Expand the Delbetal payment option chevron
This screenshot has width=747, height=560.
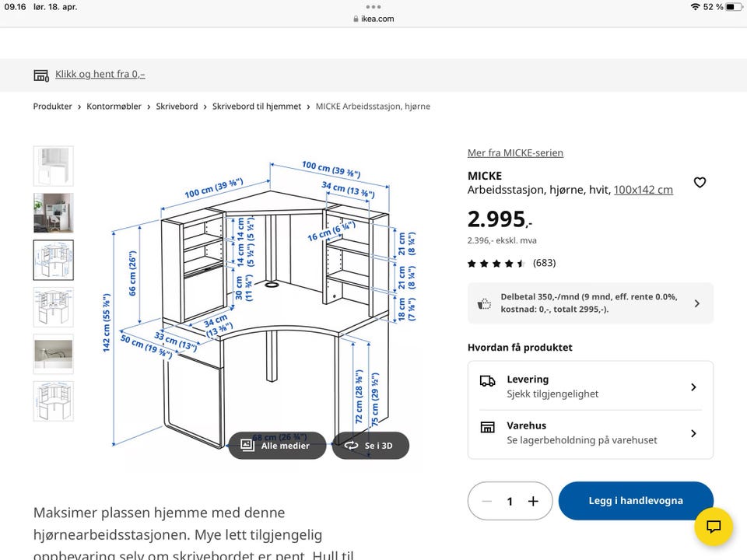click(697, 303)
